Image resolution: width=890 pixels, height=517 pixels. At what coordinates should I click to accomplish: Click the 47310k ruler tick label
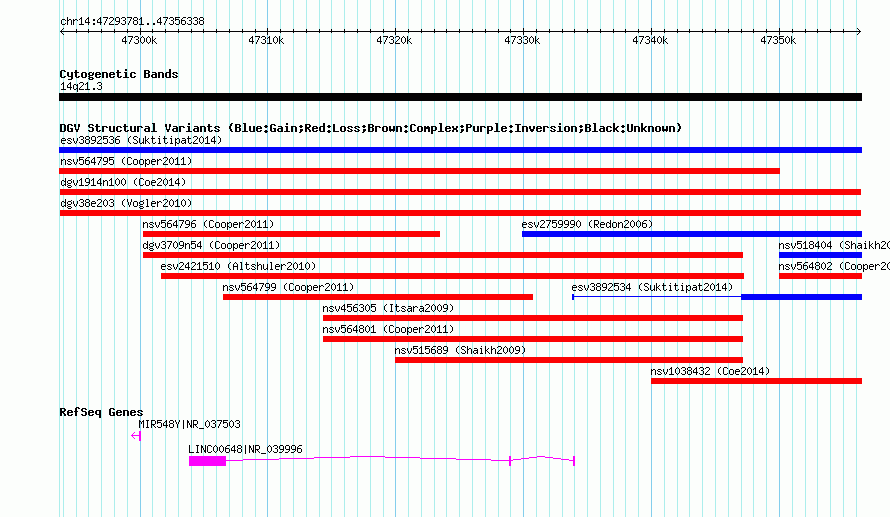tap(266, 40)
